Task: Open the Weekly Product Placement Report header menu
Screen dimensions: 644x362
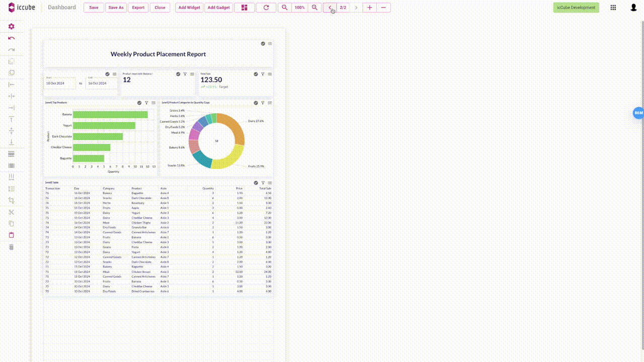Action: click(x=270, y=44)
